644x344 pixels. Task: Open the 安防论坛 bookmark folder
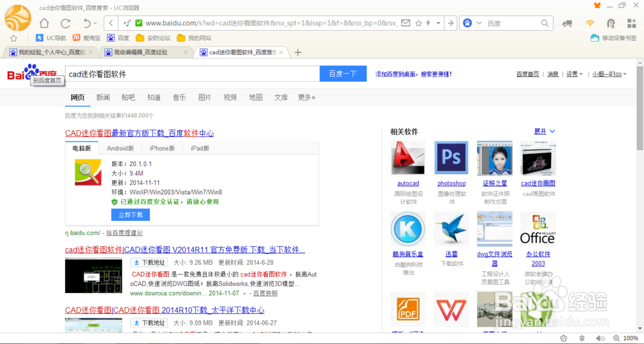153,38
